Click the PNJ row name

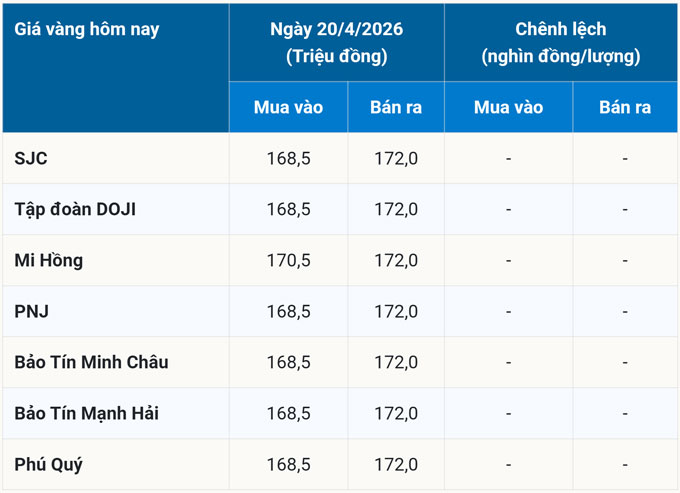coord(32,311)
